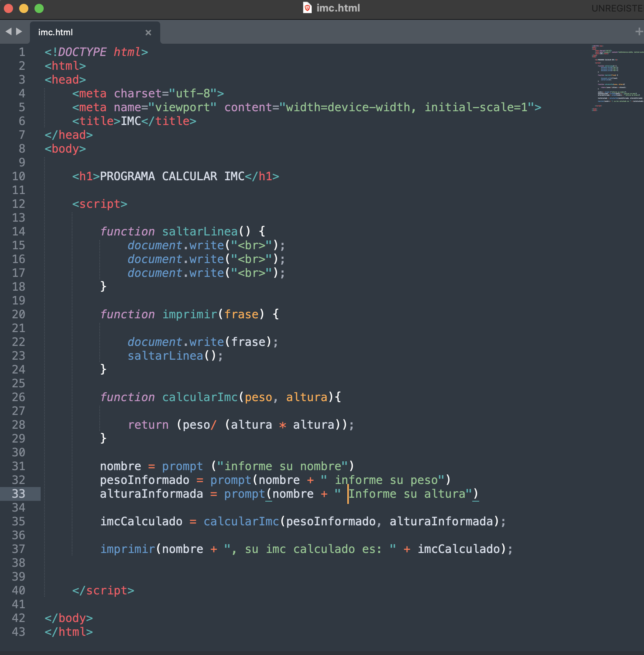This screenshot has height=655, width=644.
Task: Click the file icon in title bar
Action: coord(307,8)
